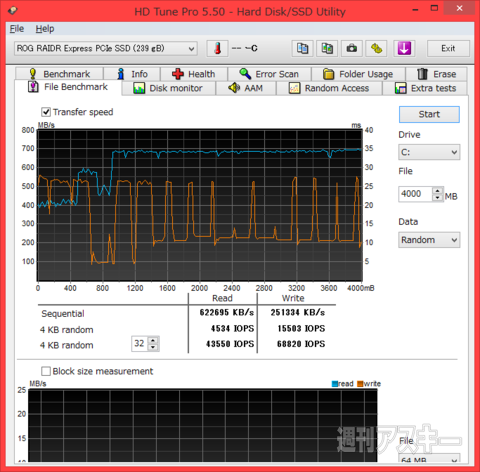This screenshot has width=480, height=472.
Task: Click the Start button
Action: tap(429, 114)
